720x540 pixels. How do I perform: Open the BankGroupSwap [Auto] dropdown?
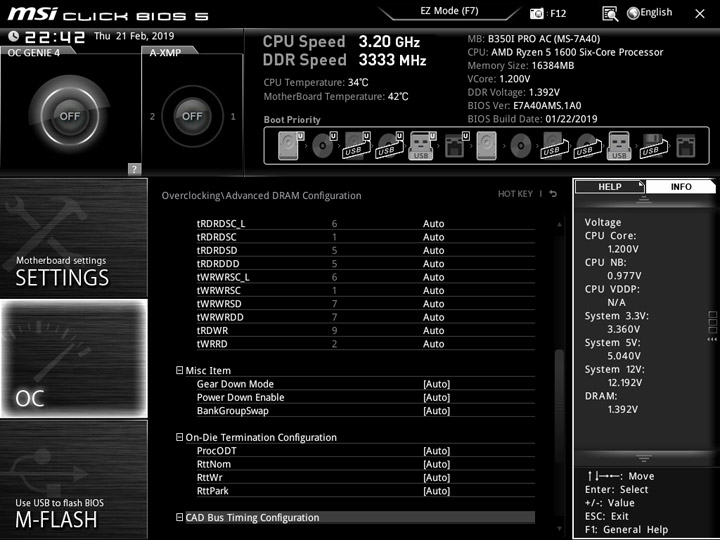pyautogui.click(x=436, y=411)
